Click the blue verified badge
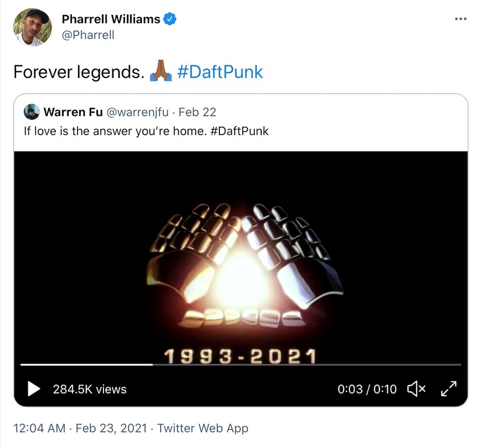The height and width of the screenshot is (448, 481). click(170, 19)
